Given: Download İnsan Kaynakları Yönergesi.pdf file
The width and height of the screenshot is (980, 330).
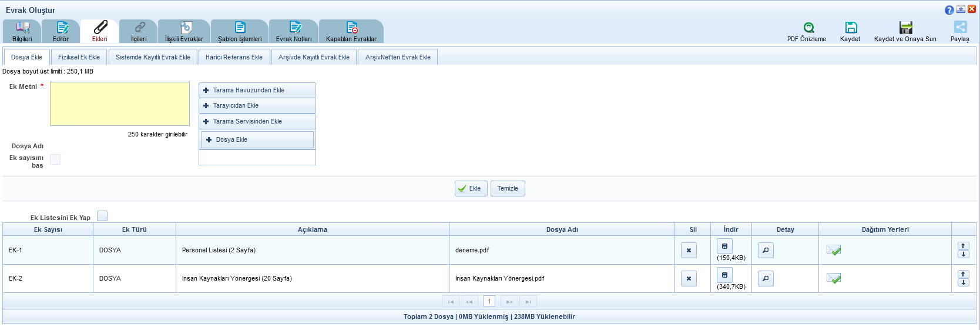Looking at the screenshot, I should coord(724,275).
